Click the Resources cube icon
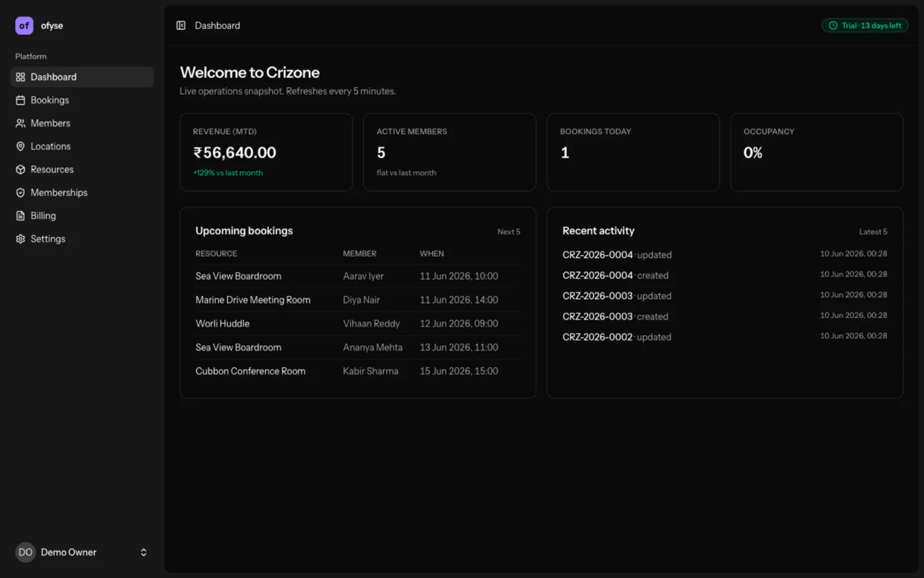This screenshot has width=924, height=578. 20,169
